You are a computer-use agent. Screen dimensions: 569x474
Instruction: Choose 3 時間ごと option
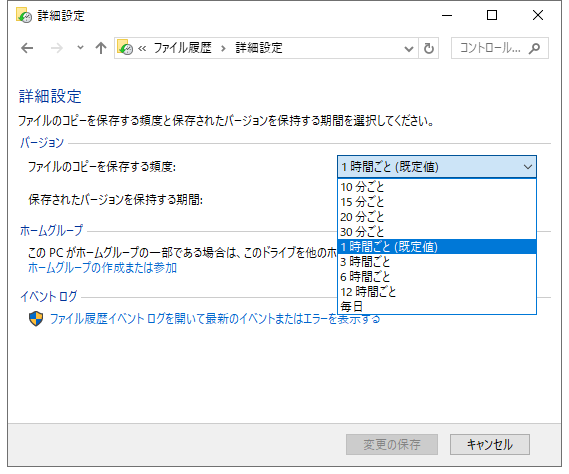pyautogui.click(x=437, y=262)
